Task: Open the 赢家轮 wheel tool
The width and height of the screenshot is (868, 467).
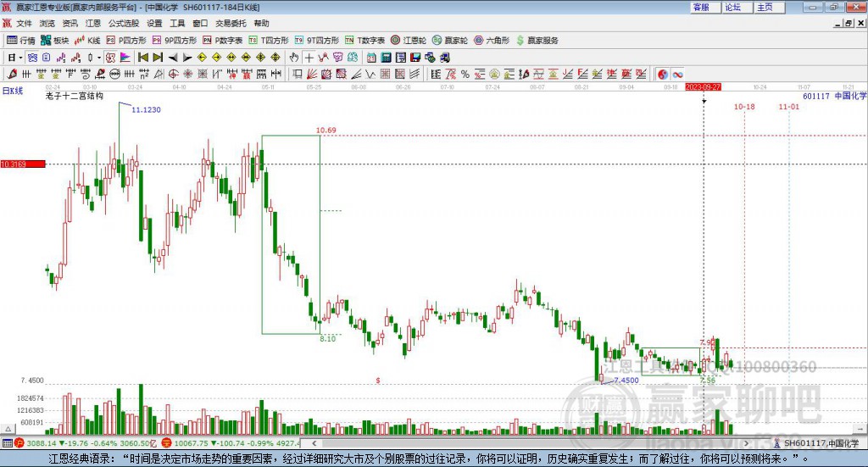Action: pos(450,41)
